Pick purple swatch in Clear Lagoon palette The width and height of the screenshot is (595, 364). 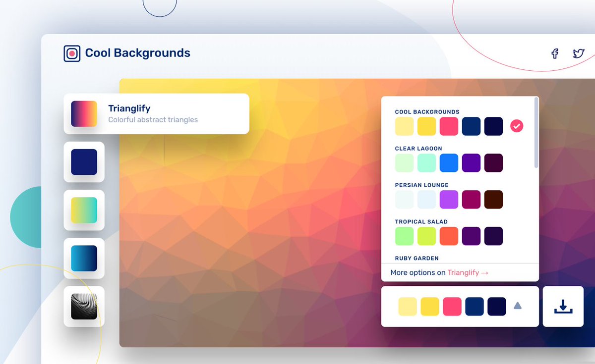(472, 163)
